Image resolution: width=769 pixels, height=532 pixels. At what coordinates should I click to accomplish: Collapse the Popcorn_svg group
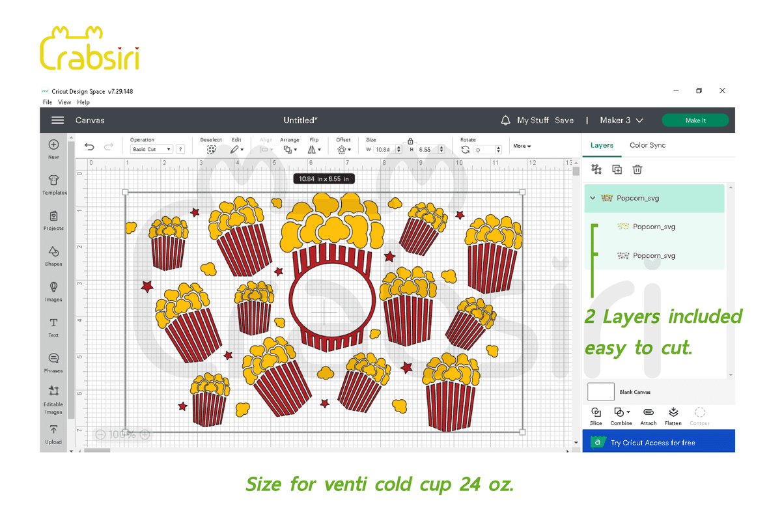click(x=593, y=198)
